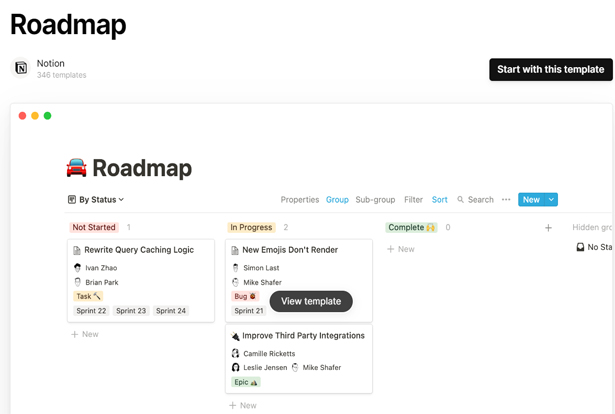The image size is (615, 414).
Task: Open Sub-group options
Action: tap(375, 200)
